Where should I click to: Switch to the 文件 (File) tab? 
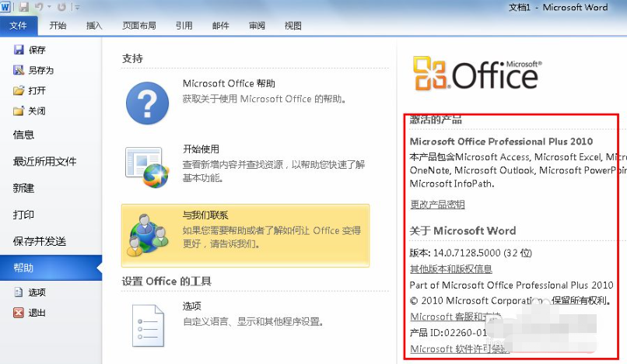pyautogui.click(x=18, y=25)
